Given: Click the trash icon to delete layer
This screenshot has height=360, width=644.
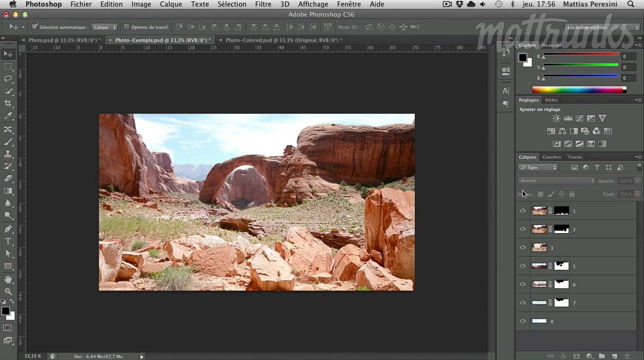Looking at the screenshot, I should (x=627, y=356).
